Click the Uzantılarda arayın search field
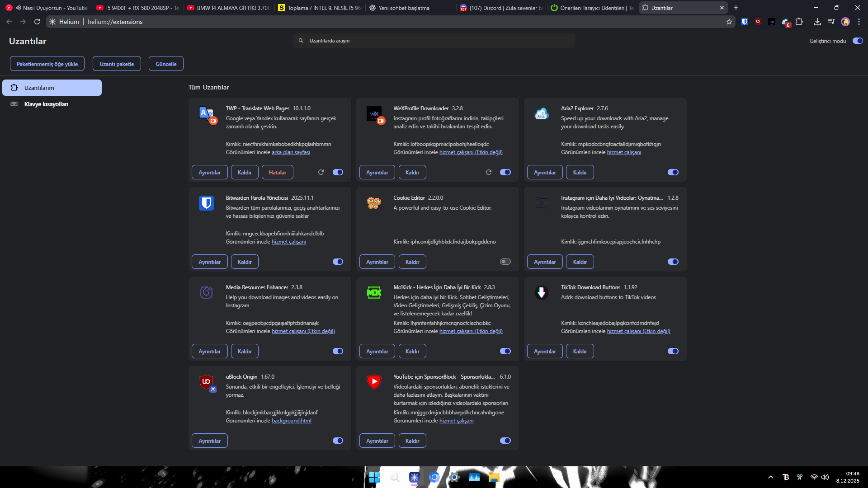Screen dimensions: 868x488 coord(434,41)
